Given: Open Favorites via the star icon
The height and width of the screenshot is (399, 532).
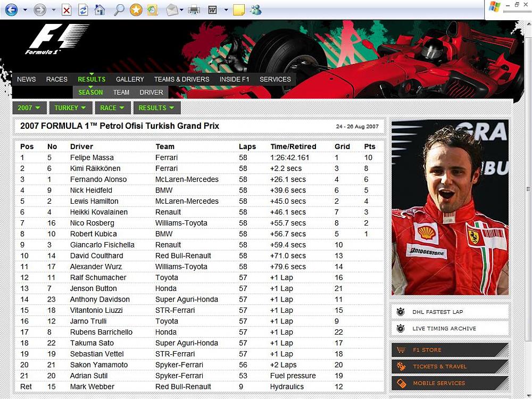Looking at the screenshot, I should [136, 10].
